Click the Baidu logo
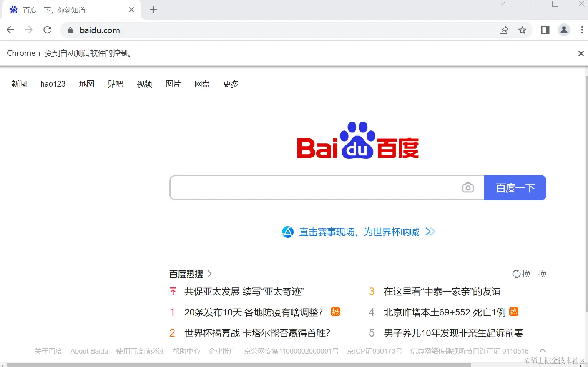588x367 pixels. [x=358, y=140]
